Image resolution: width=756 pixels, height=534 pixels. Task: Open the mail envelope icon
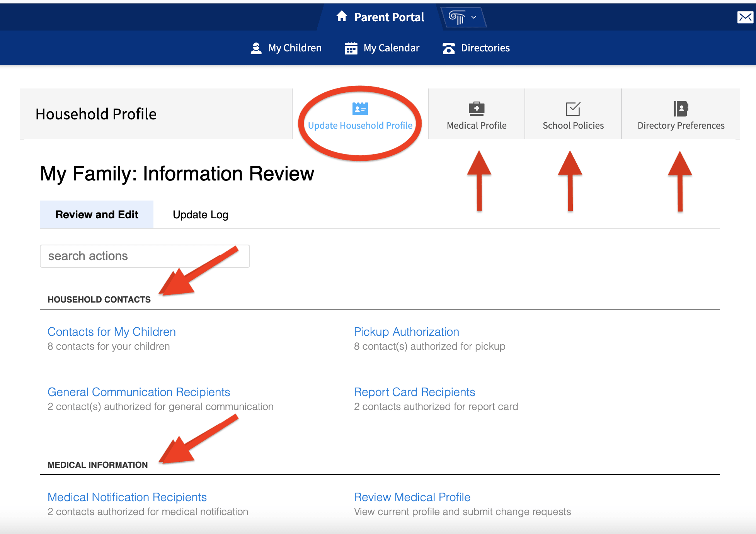pyautogui.click(x=745, y=17)
